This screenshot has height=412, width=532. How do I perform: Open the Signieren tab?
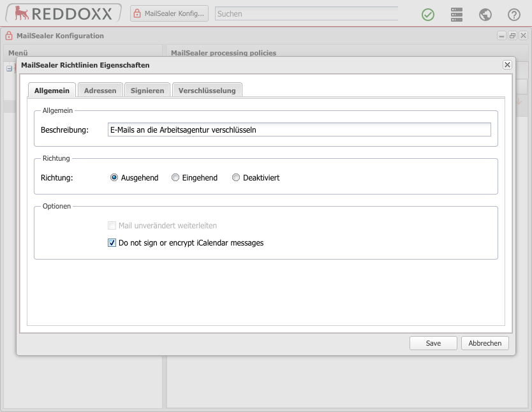147,90
